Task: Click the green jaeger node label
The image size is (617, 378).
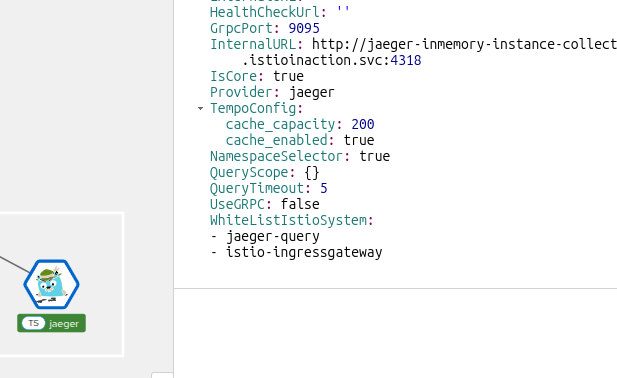Action: pyautogui.click(x=52, y=323)
